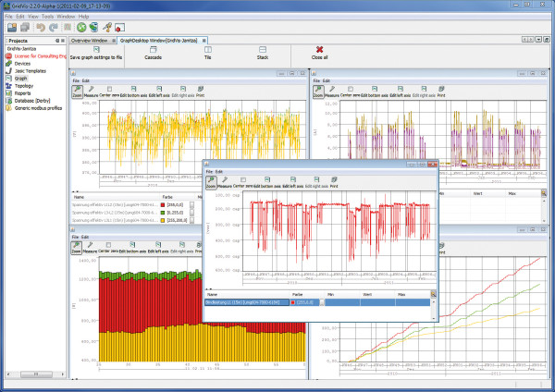555x392 pixels.
Task: Select Generic modbus profiles tree item
Action: [39, 109]
